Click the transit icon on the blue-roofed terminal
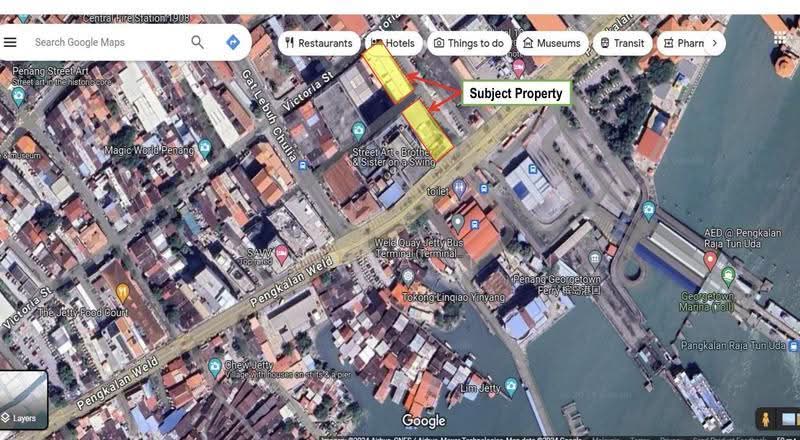 tap(533, 169)
